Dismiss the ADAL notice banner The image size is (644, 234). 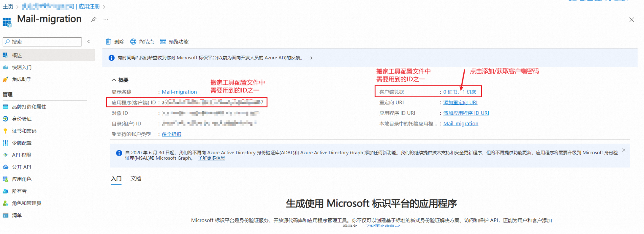(x=624, y=150)
